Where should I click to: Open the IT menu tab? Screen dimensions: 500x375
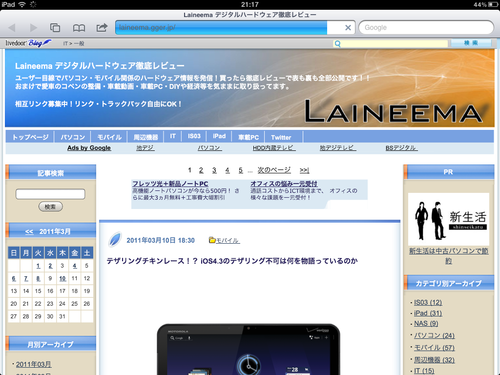(x=173, y=136)
